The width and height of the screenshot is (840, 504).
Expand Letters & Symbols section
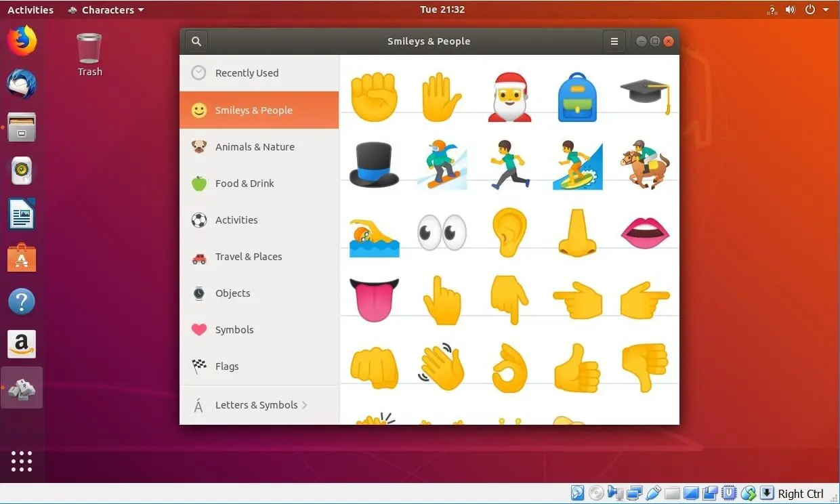click(259, 405)
